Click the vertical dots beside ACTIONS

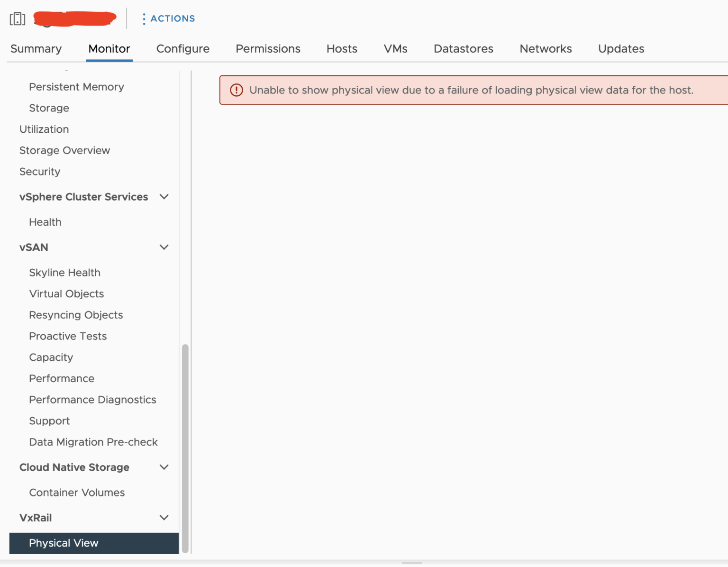point(144,18)
